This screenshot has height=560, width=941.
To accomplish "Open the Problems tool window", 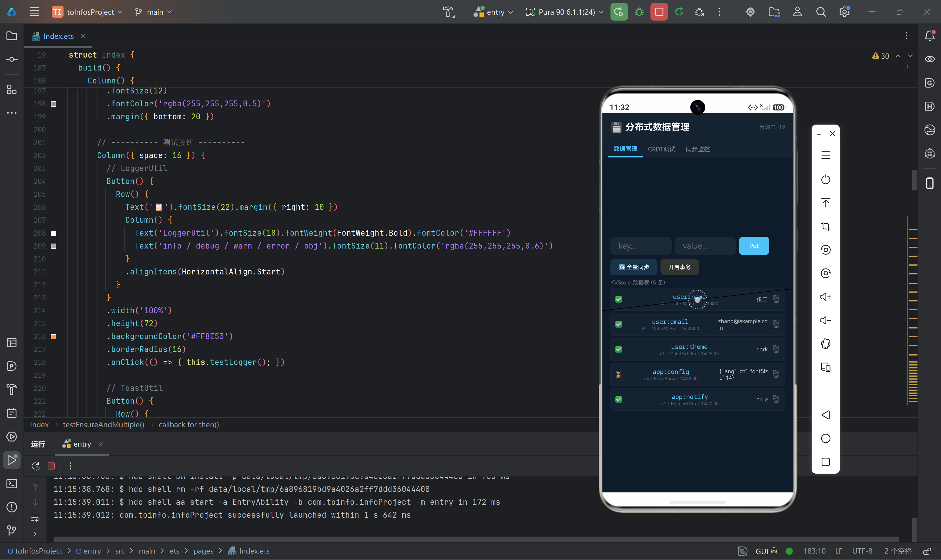I will [x=12, y=507].
